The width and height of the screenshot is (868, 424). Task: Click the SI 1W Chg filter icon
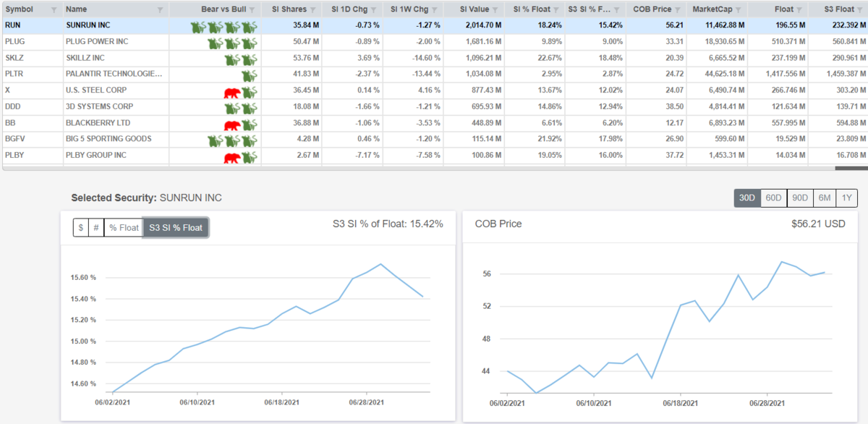click(x=434, y=10)
